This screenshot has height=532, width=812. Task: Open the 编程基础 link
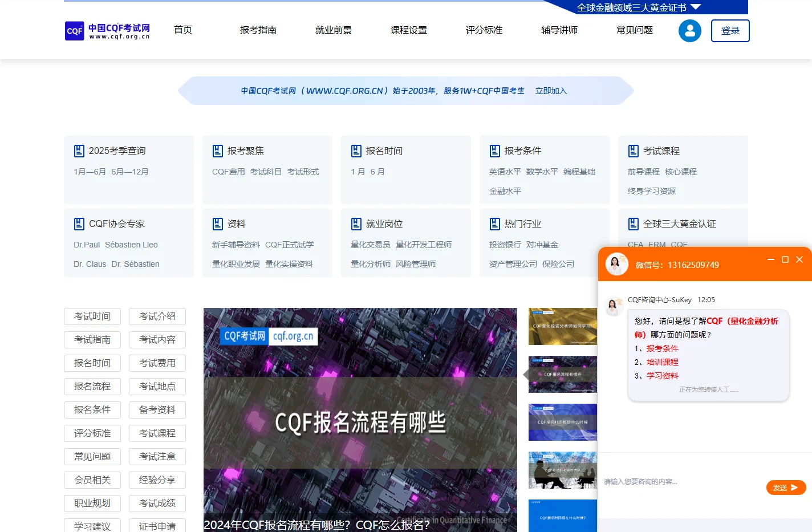point(579,172)
